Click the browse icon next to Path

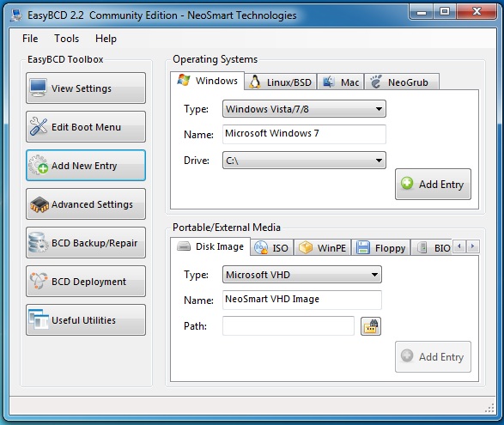pos(371,326)
